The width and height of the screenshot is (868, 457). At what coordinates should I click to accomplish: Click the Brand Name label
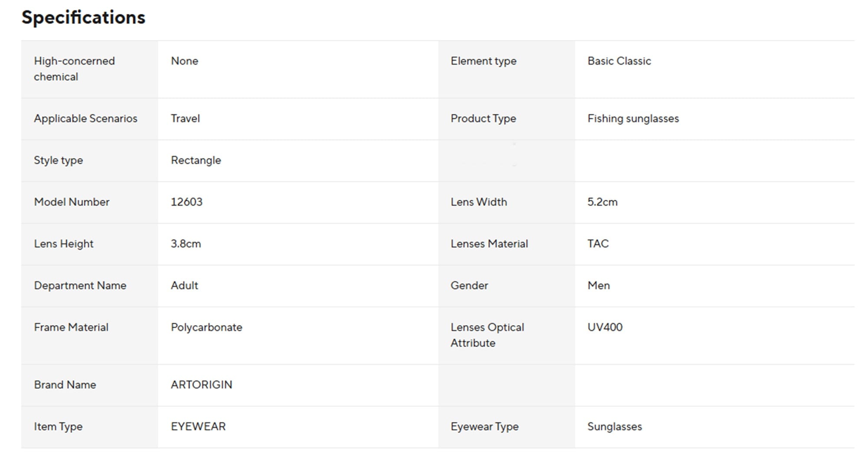tap(65, 384)
